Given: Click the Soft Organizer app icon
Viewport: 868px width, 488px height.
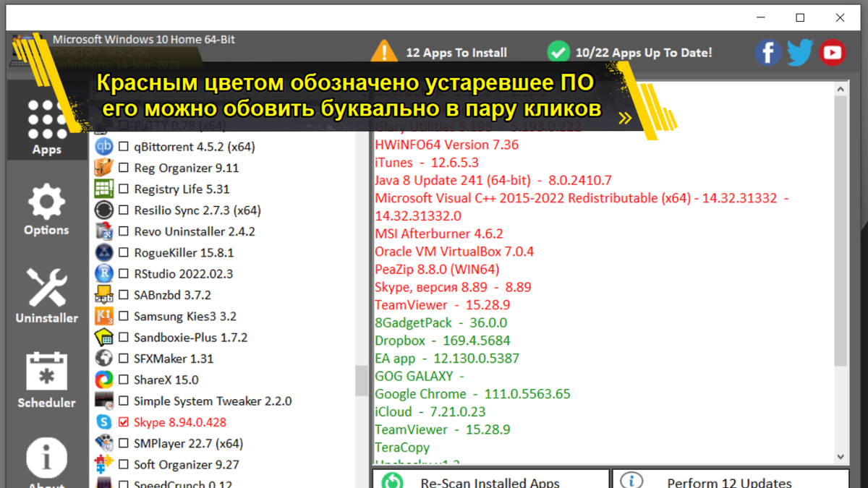Looking at the screenshot, I should [104, 464].
